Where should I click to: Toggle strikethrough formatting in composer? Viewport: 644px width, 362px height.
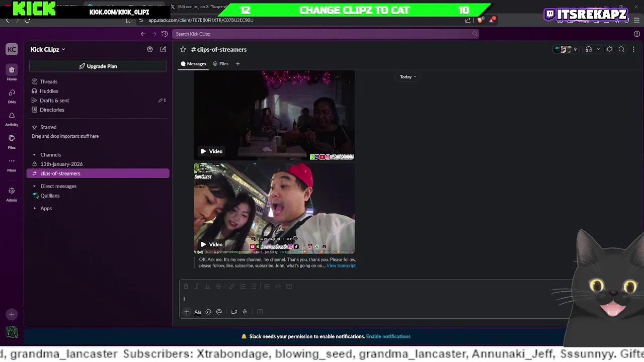(218, 286)
